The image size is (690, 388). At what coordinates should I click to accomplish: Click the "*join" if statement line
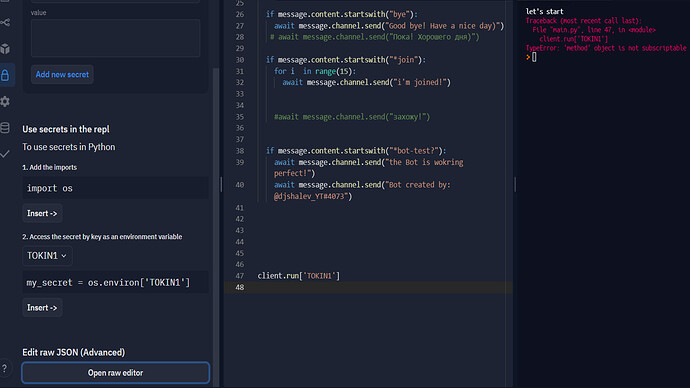click(x=346, y=60)
